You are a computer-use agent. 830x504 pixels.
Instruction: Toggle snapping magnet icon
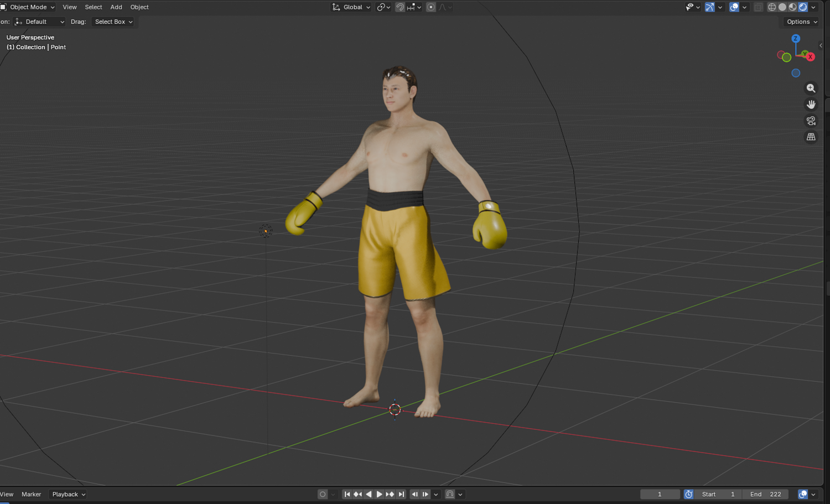[x=400, y=7]
